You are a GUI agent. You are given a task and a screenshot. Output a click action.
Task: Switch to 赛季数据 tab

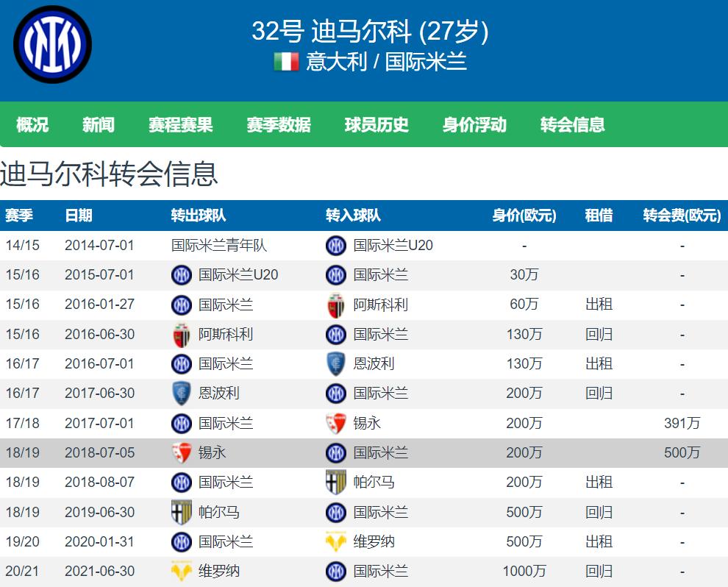click(x=279, y=124)
